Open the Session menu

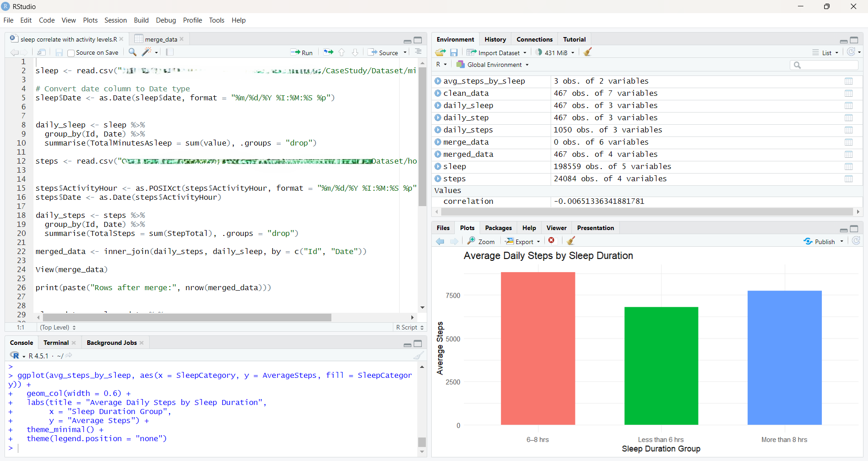pyautogui.click(x=115, y=20)
